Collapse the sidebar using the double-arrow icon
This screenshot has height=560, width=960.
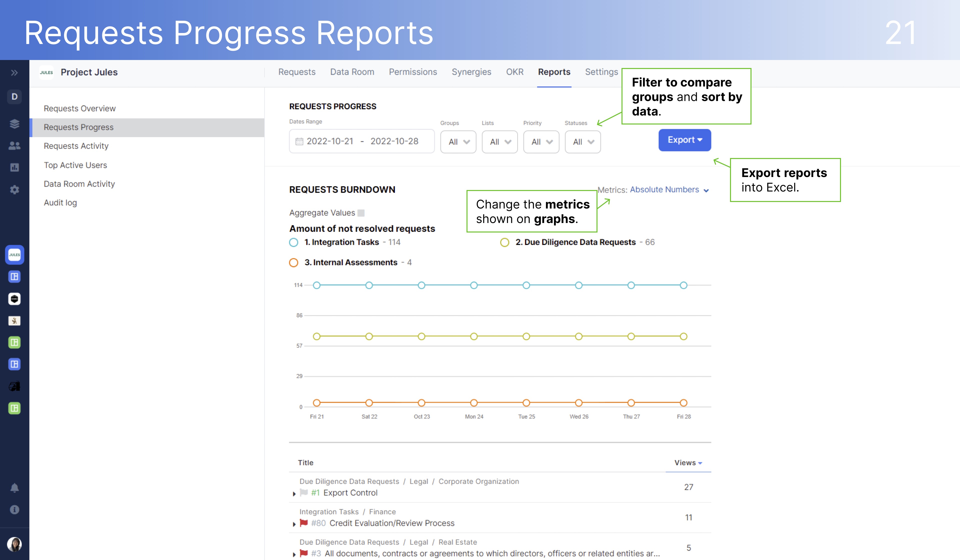14,72
